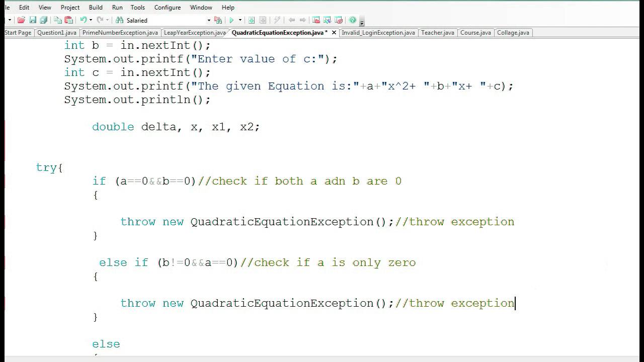Switch to the Course.java tab
The width and height of the screenshot is (644, 362).
click(x=475, y=33)
